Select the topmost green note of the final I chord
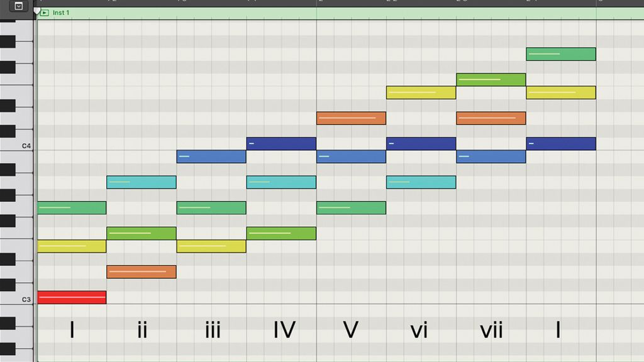The image size is (644, 362). 561,54
